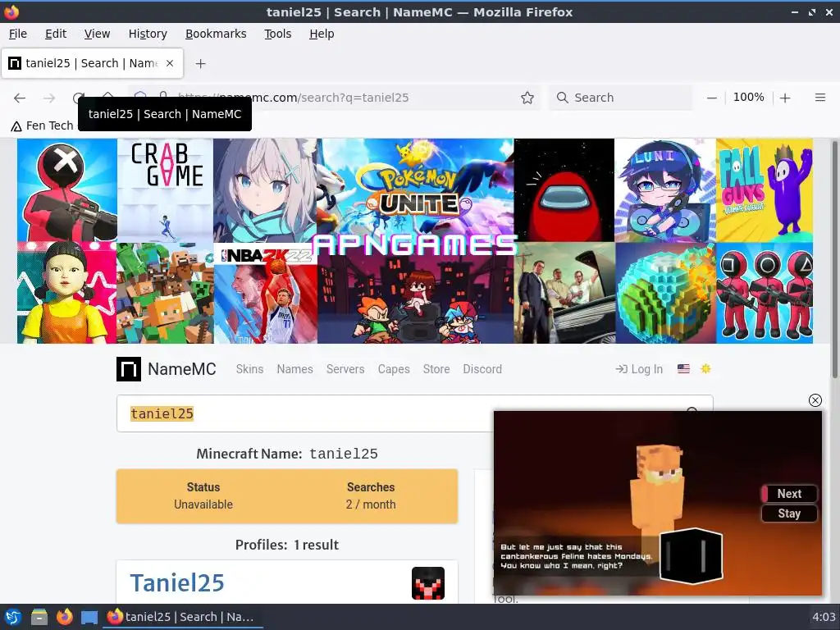
Task: Open the Skins page
Action: [x=249, y=369]
